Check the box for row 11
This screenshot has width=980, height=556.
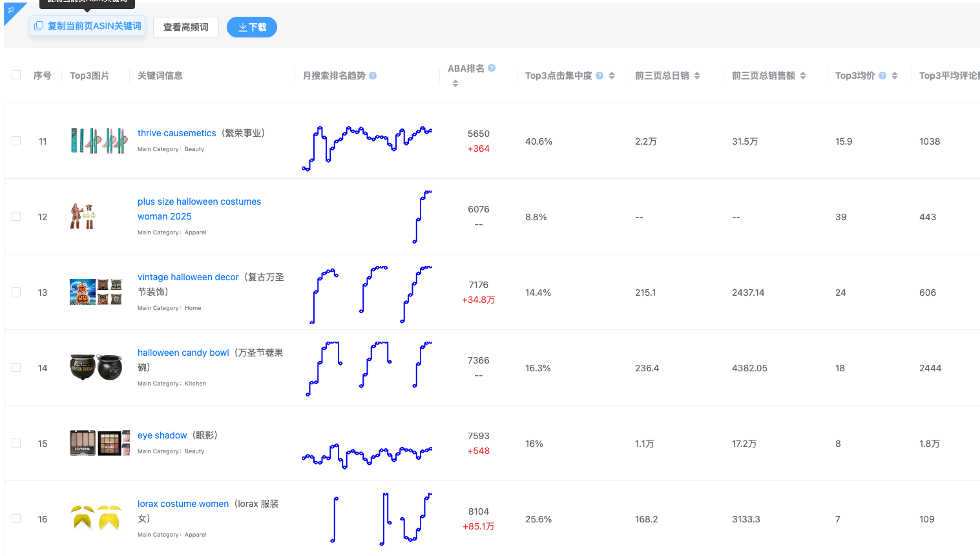click(16, 141)
